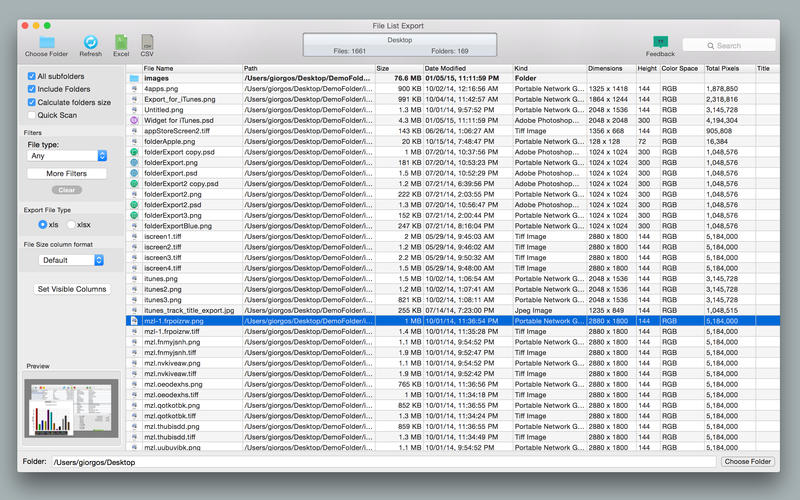The width and height of the screenshot is (800, 500).
Task: Click the Widget for iTunes.psd file icon
Action: [x=134, y=120]
